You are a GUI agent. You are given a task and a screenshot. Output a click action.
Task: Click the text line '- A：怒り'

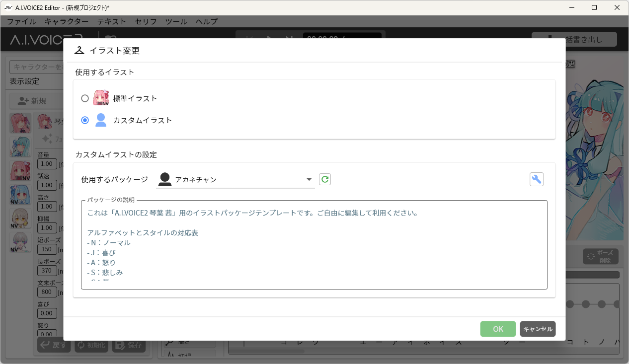[101, 263]
